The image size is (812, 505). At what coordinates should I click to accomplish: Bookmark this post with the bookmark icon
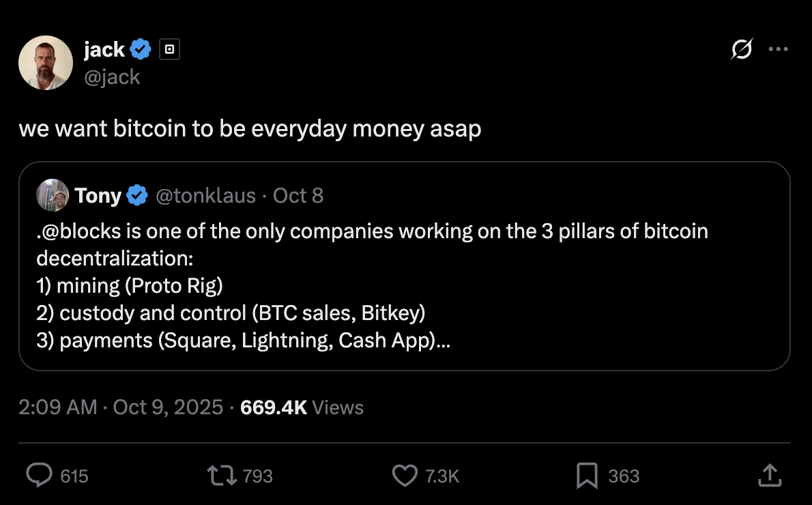pyautogui.click(x=587, y=475)
